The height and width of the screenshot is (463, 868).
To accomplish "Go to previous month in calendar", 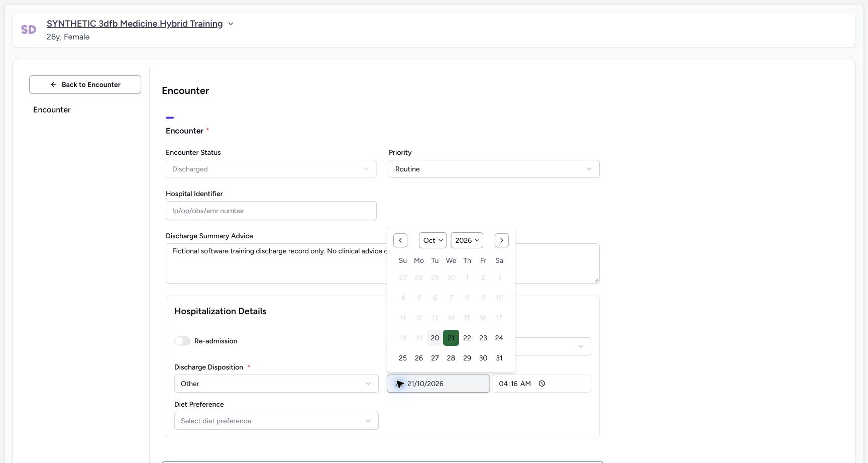I will pos(400,240).
